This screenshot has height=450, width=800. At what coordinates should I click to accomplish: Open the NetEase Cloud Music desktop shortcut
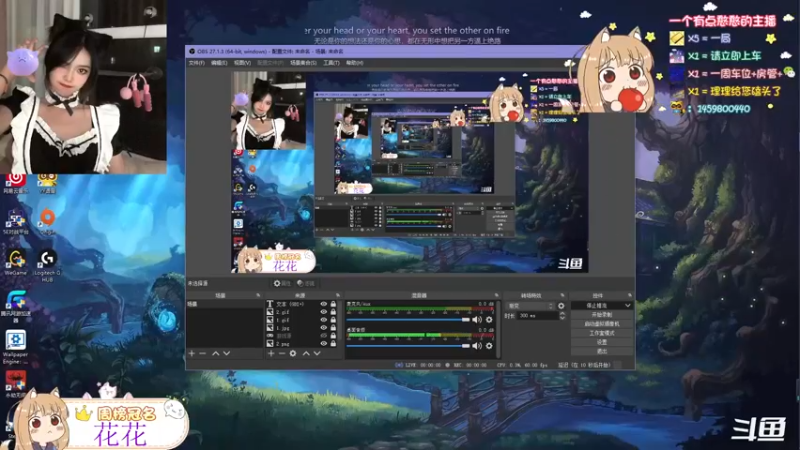point(15,183)
